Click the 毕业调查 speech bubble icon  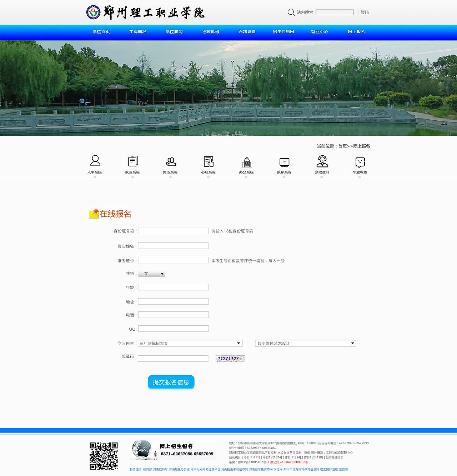tap(360, 161)
